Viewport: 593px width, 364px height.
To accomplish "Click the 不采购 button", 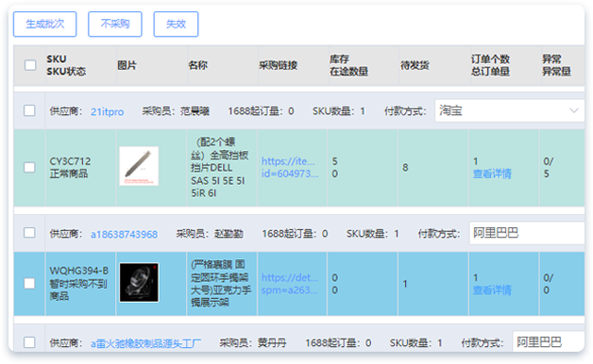I will tap(115, 25).
